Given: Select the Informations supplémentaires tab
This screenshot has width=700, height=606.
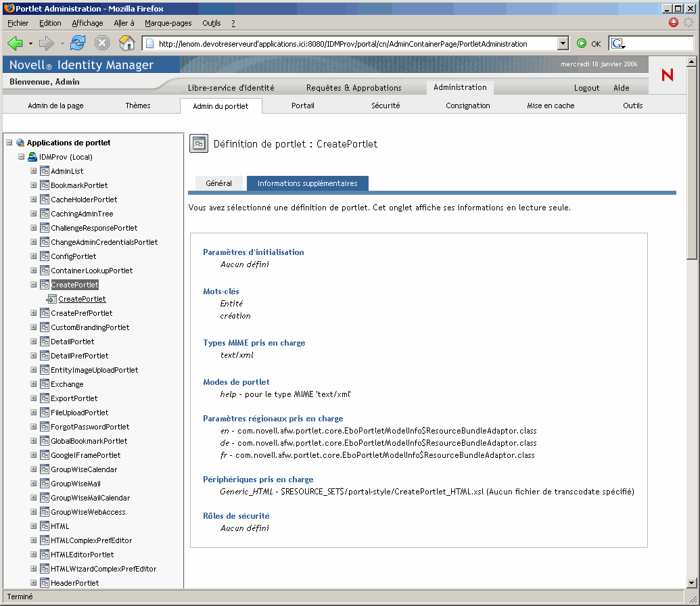Looking at the screenshot, I should [308, 183].
